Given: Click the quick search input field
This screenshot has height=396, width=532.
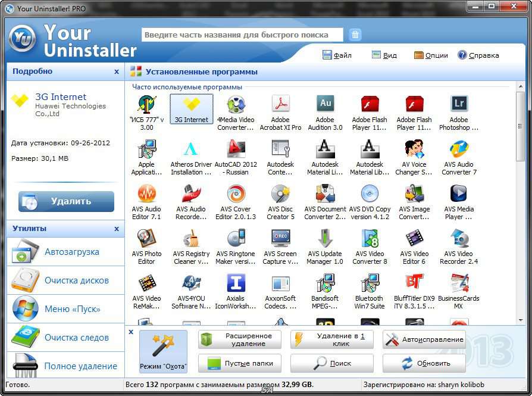Looking at the screenshot, I should (242, 35).
